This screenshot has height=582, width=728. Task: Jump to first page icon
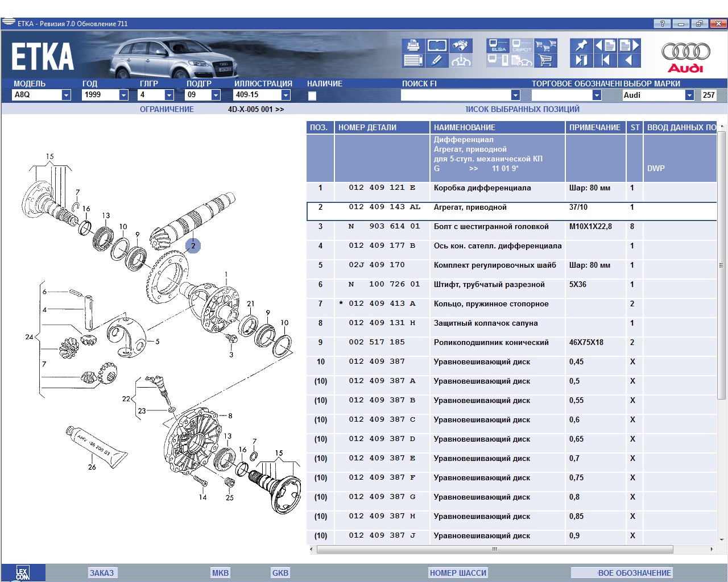click(605, 60)
